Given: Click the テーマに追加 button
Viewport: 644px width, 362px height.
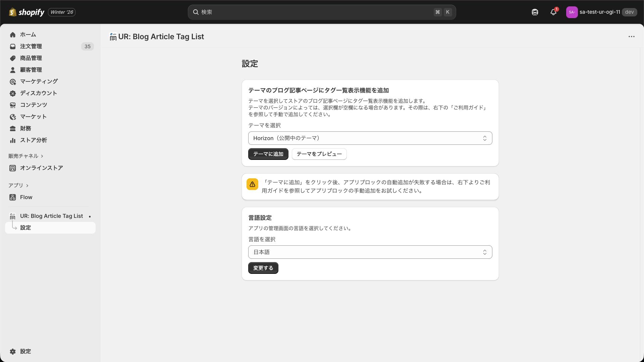Looking at the screenshot, I should [268, 154].
